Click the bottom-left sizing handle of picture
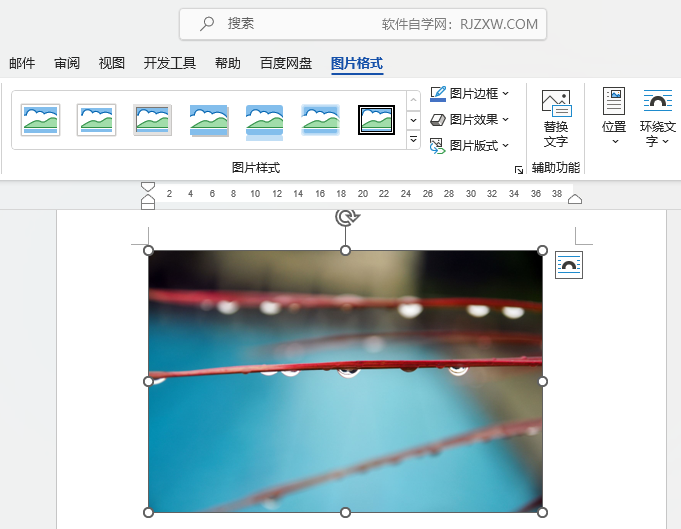The width and height of the screenshot is (681, 529). tap(148, 512)
